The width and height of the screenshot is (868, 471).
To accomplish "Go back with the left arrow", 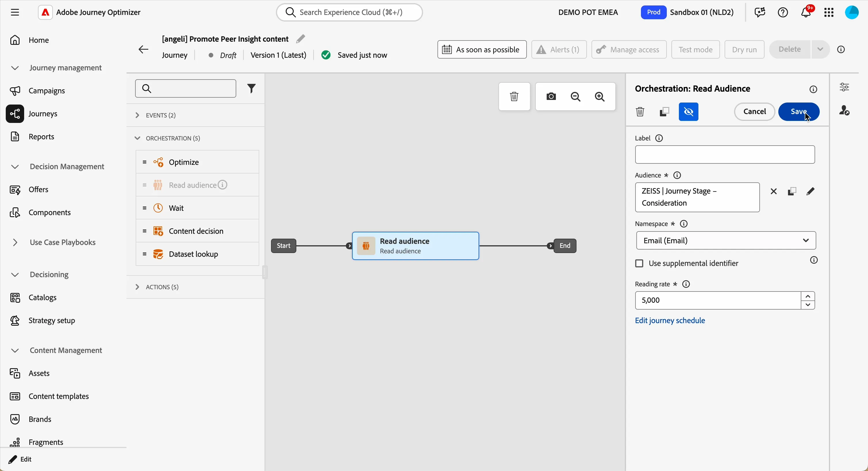I will (143, 49).
